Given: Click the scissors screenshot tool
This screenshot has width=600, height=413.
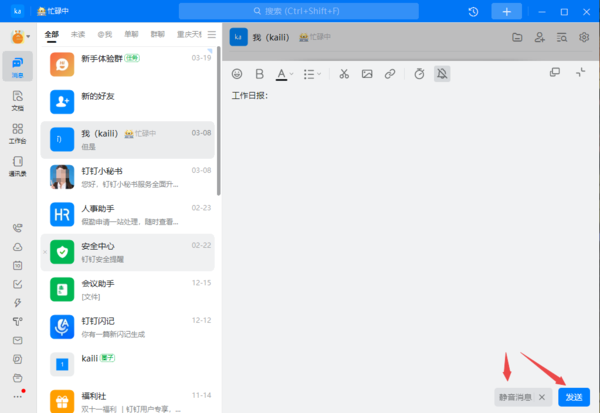Looking at the screenshot, I should pos(343,74).
